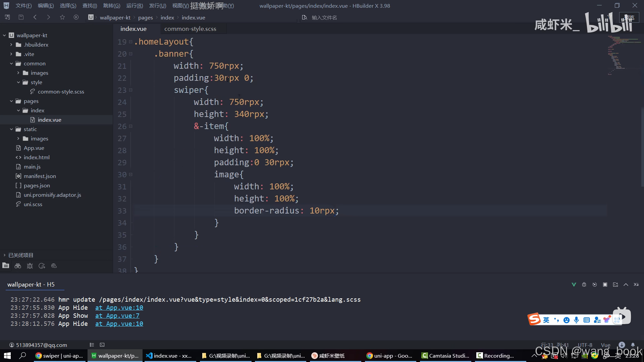644x362 pixels.
Task: Click the Vue language mode in status bar
Action: pyautogui.click(x=605, y=345)
